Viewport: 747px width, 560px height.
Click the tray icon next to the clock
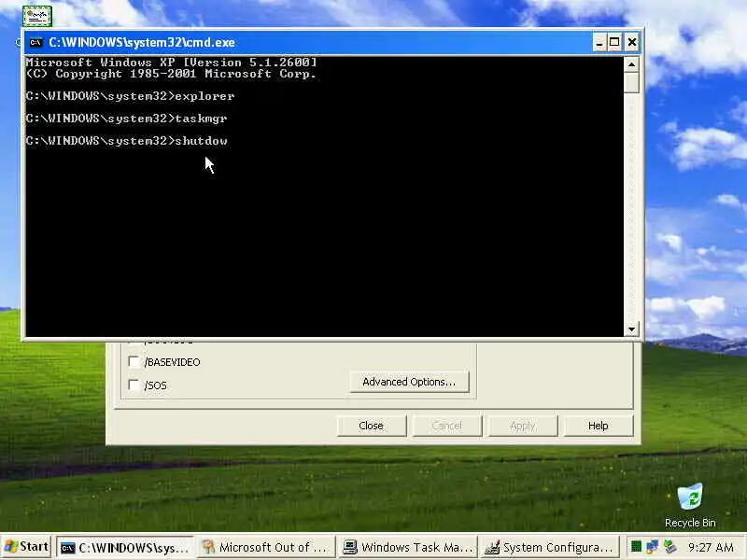(x=670, y=546)
